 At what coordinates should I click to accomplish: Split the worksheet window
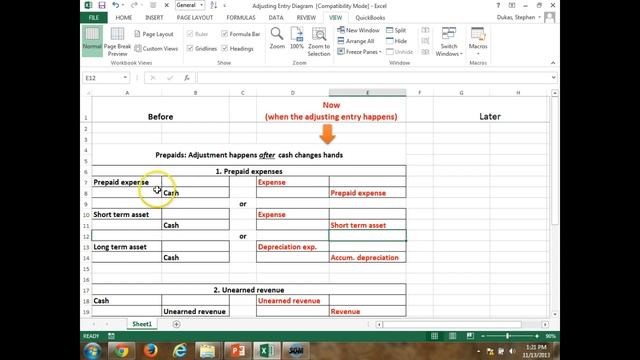coord(396,30)
